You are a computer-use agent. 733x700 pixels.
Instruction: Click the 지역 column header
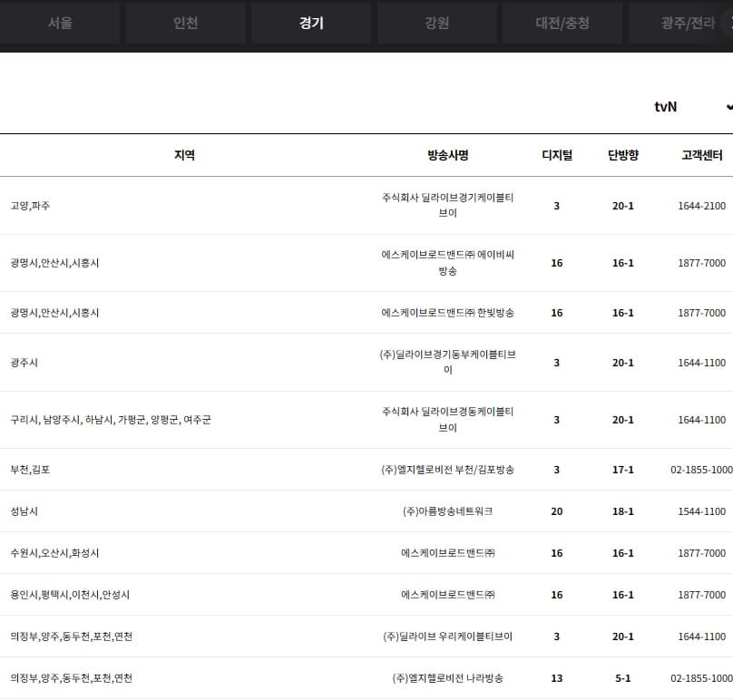(185, 155)
